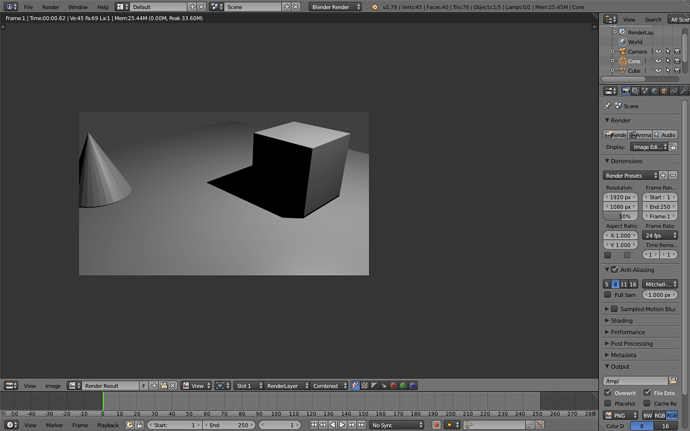Viewport: 690px width, 431px height.
Task: Click play animation button in timeline
Action: pyautogui.click(x=342, y=425)
